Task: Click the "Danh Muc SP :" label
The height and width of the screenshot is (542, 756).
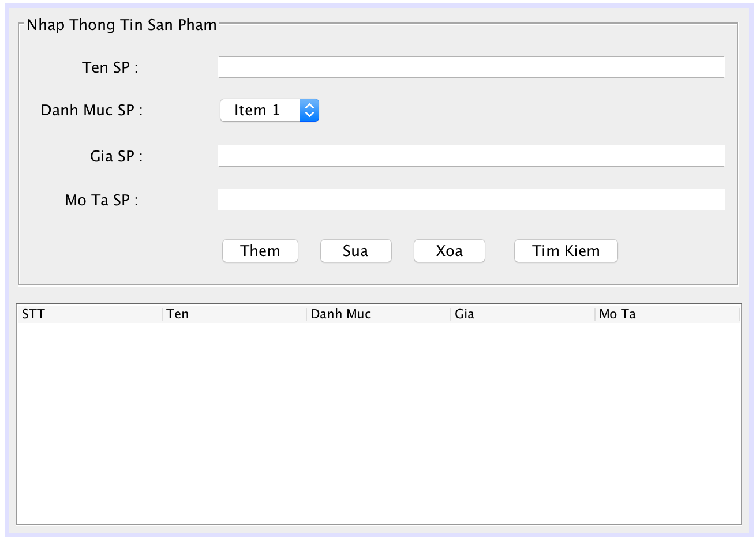Action: point(91,110)
